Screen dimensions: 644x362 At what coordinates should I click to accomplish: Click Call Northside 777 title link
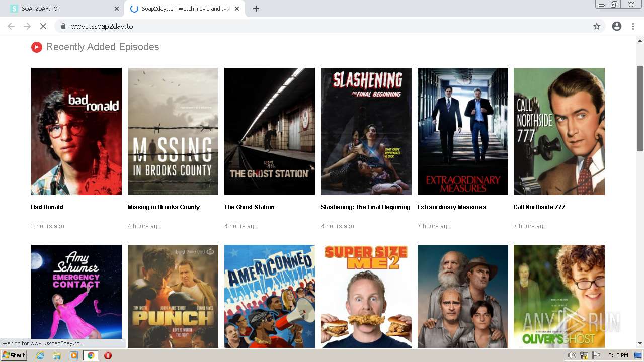click(x=539, y=207)
